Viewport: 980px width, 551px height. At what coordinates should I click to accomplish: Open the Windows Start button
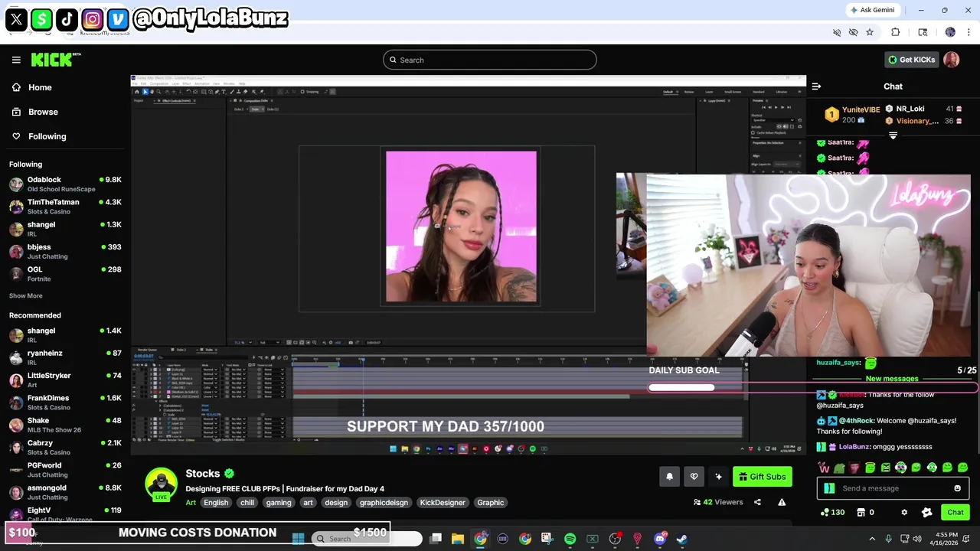pyautogui.click(x=299, y=539)
